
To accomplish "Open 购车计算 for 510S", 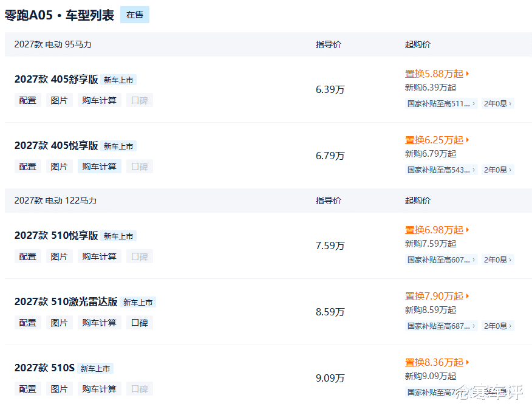I will coord(100,388).
